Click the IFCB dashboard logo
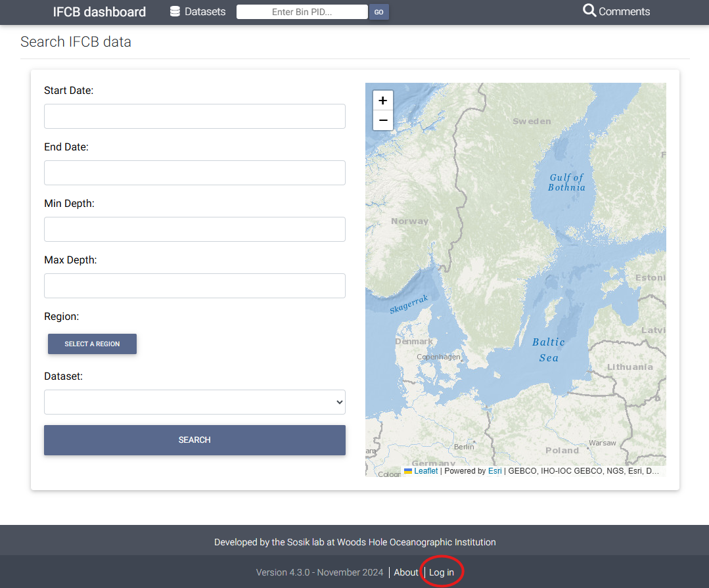This screenshot has height=588, width=709. click(99, 11)
